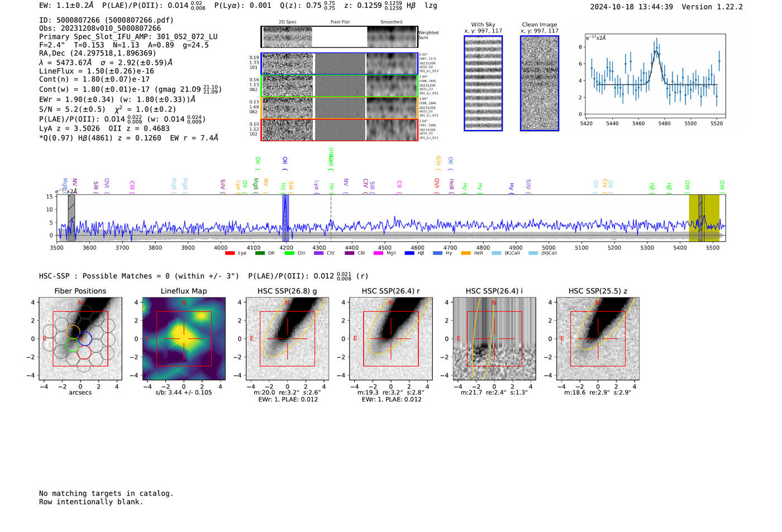Click the m:18.6 re:2.9" s:2.9" caption

[598, 392]
